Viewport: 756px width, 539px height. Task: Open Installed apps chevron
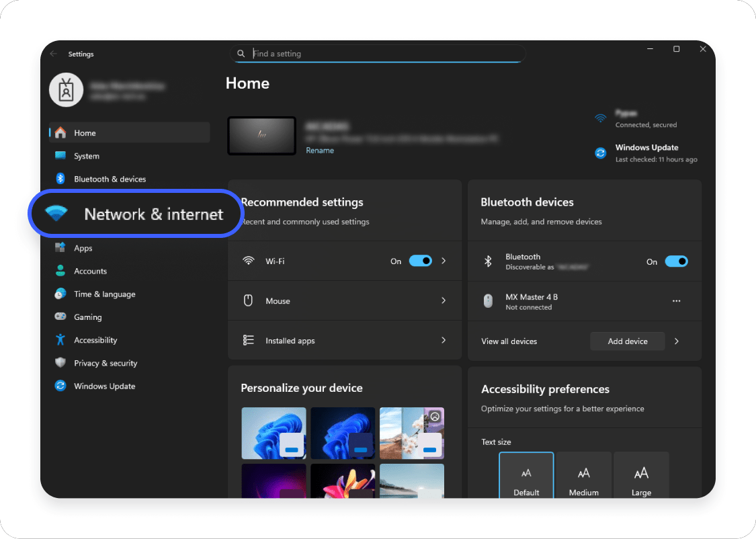coord(444,340)
